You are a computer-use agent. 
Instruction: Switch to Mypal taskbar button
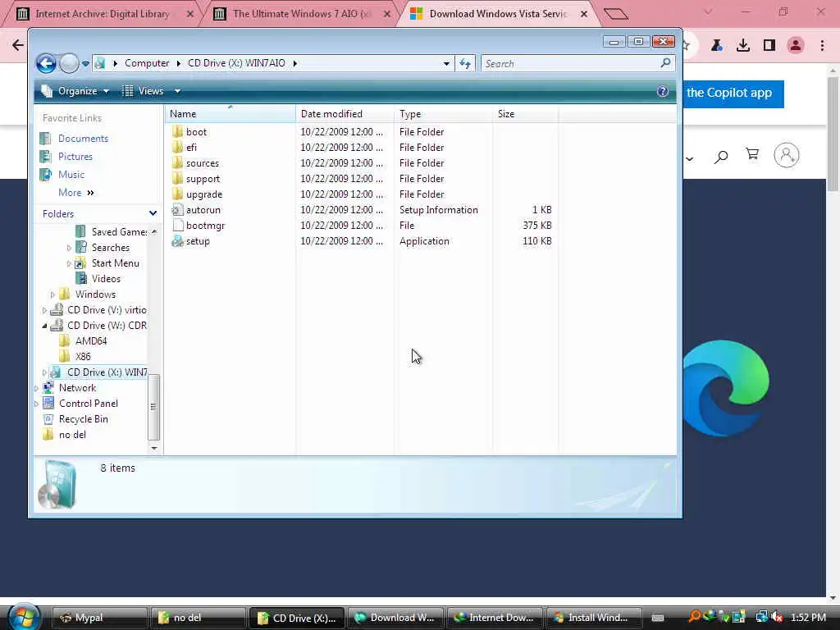(x=99, y=618)
